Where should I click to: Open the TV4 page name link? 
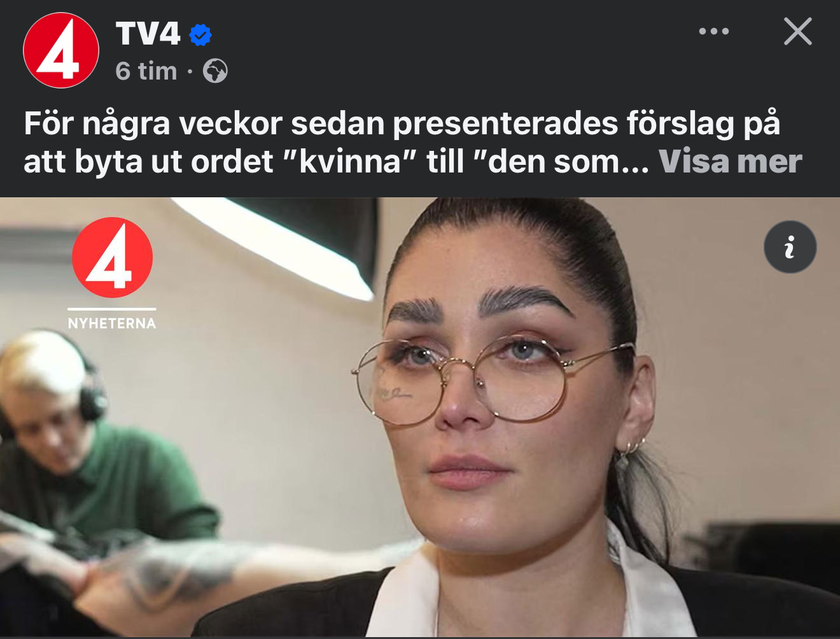pos(148,33)
